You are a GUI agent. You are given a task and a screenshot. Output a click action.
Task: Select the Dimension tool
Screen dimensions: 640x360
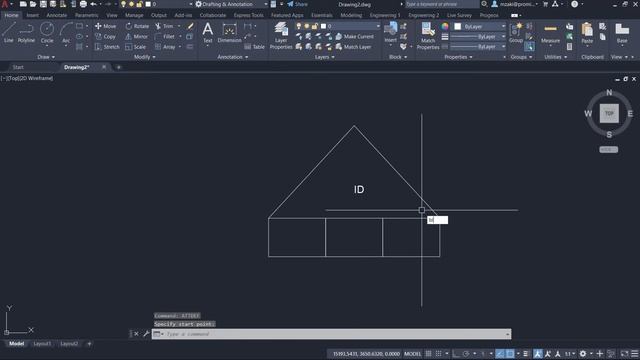(229, 33)
